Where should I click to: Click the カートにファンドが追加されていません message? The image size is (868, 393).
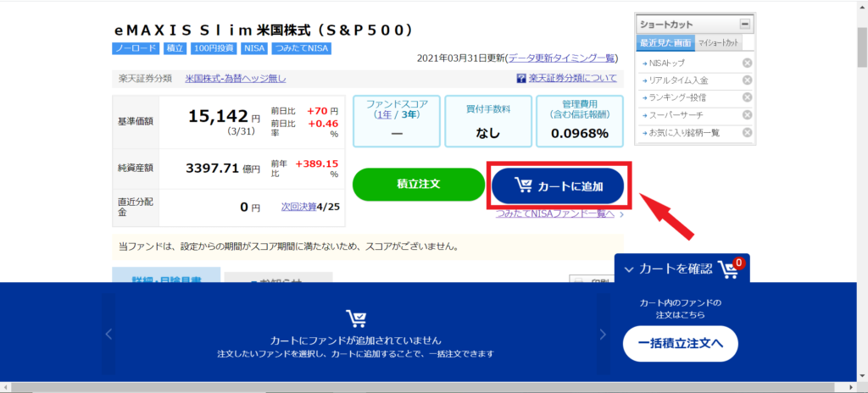point(355,340)
